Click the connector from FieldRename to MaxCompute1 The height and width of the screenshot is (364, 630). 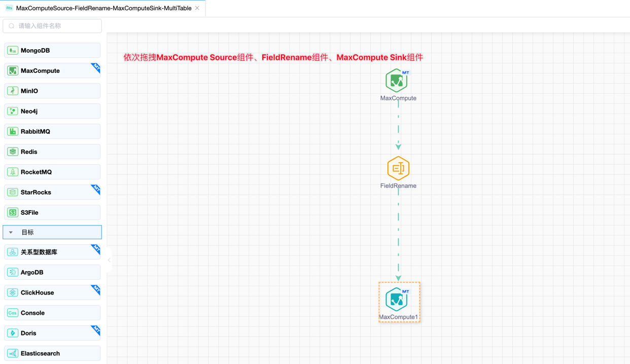[x=398, y=233]
